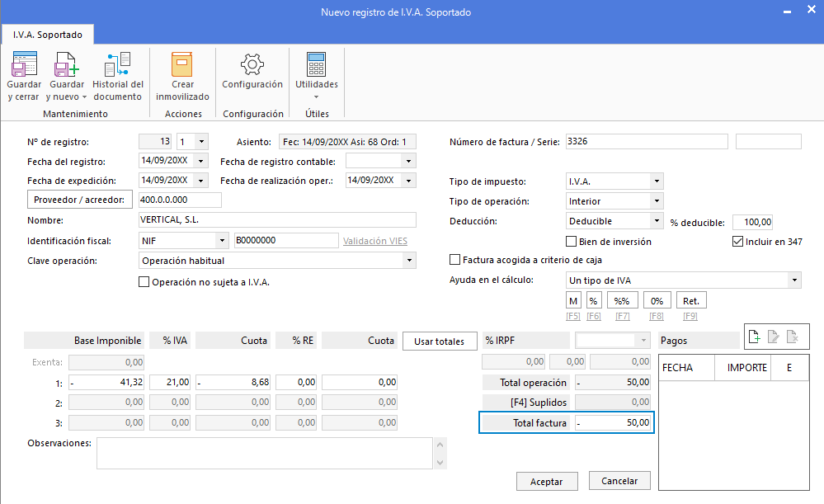Click Observaciones scroll up arrow
The height and width of the screenshot is (504, 824).
click(440, 445)
